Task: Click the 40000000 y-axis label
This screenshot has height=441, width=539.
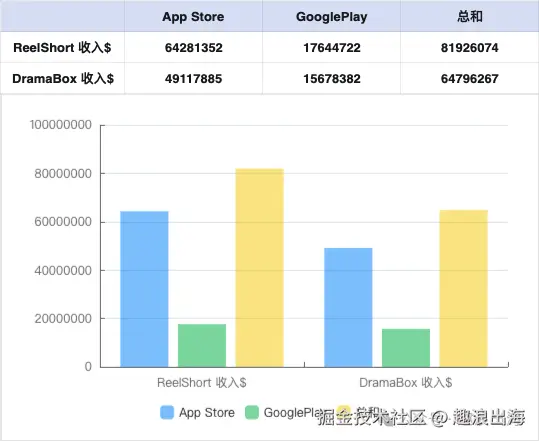Action: [x=63, y=271]
